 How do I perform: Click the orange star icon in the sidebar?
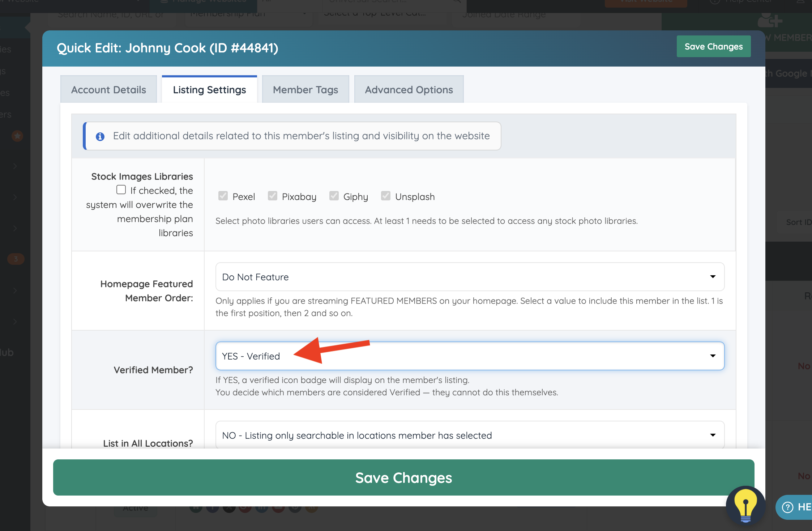[17, 136]
